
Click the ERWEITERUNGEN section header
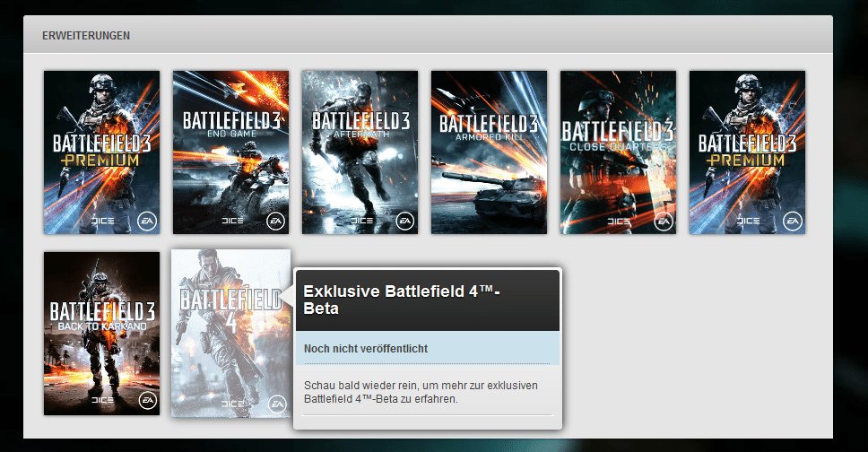click(x=86, y=36)
